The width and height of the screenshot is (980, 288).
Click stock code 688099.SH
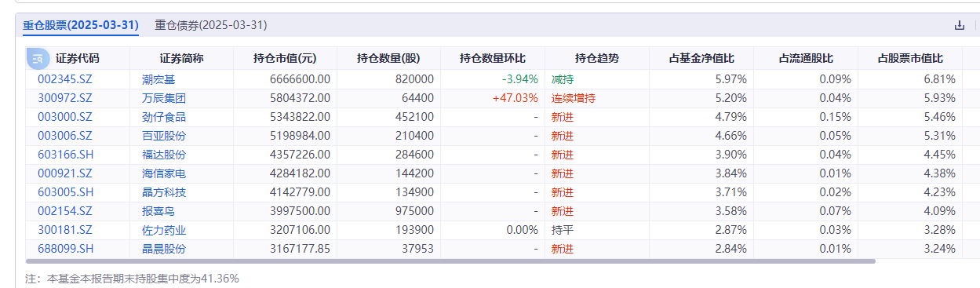click(x=66, y=249)
